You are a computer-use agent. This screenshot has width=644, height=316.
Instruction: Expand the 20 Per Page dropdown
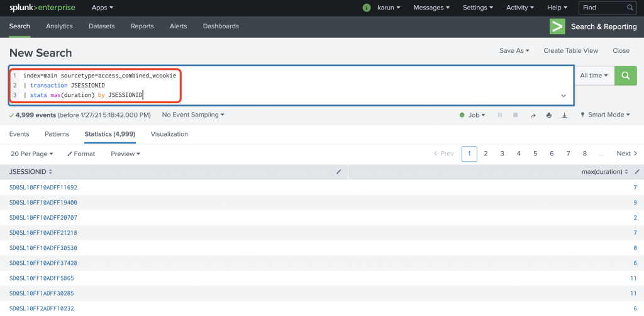[33, 154]
